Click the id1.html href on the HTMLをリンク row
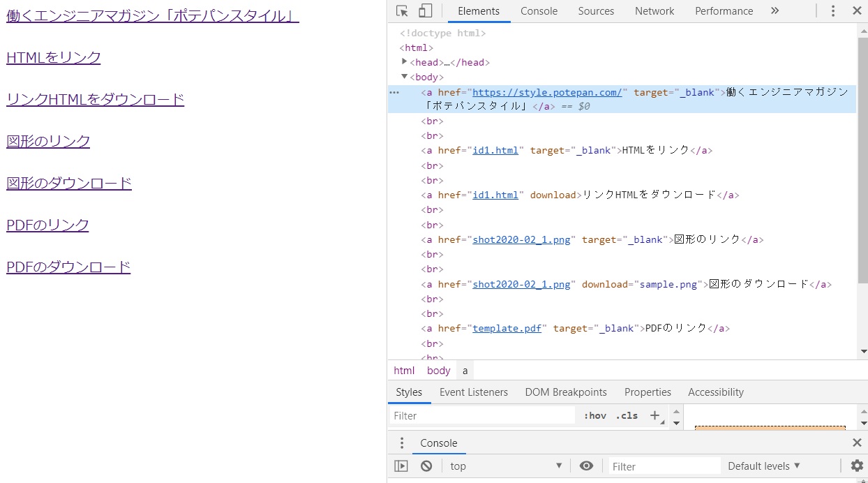This screenshot has width=868, height=483. click(495, 150)
